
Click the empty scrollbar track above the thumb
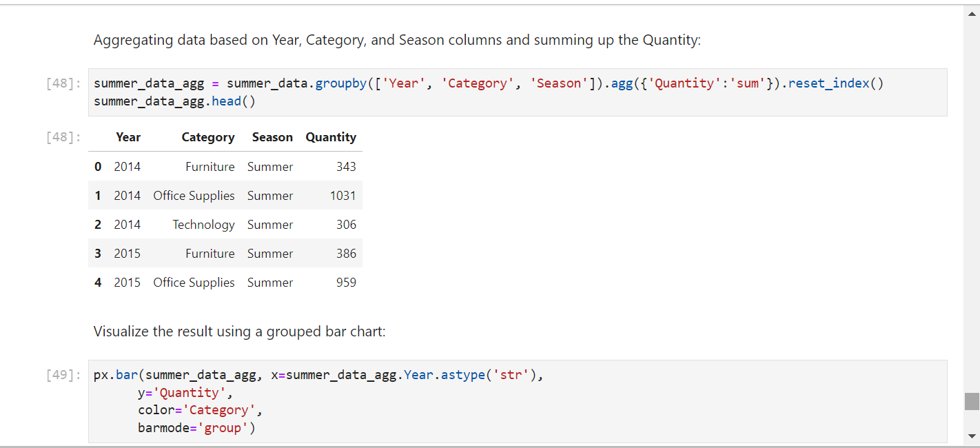point(972,205)
